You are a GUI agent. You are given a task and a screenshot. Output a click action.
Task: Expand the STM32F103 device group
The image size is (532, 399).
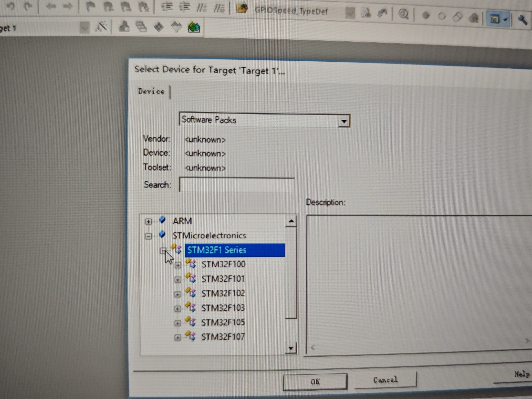[178, 309]
